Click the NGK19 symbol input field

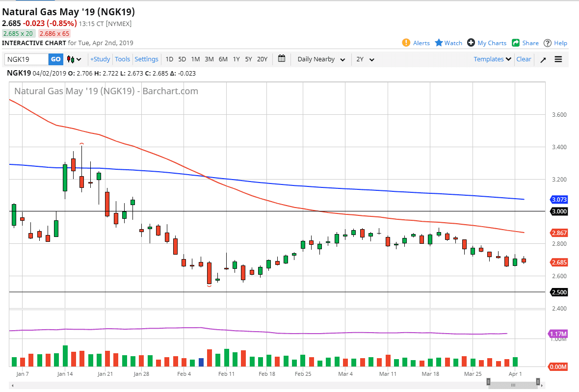click(x=26, y=59)
